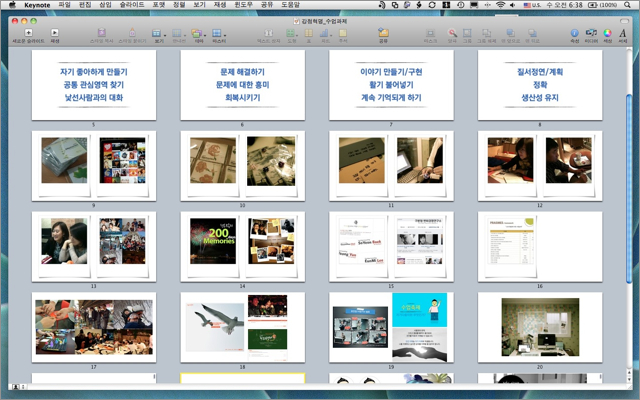The width and height of the screenshot is (640, 400).
Task: Open the 마스터 masters dropdown
Action: [219, 36]
